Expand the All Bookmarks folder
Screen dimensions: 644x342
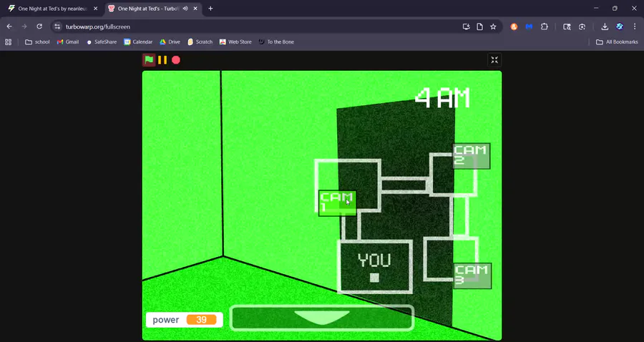(x=617, y=42)
